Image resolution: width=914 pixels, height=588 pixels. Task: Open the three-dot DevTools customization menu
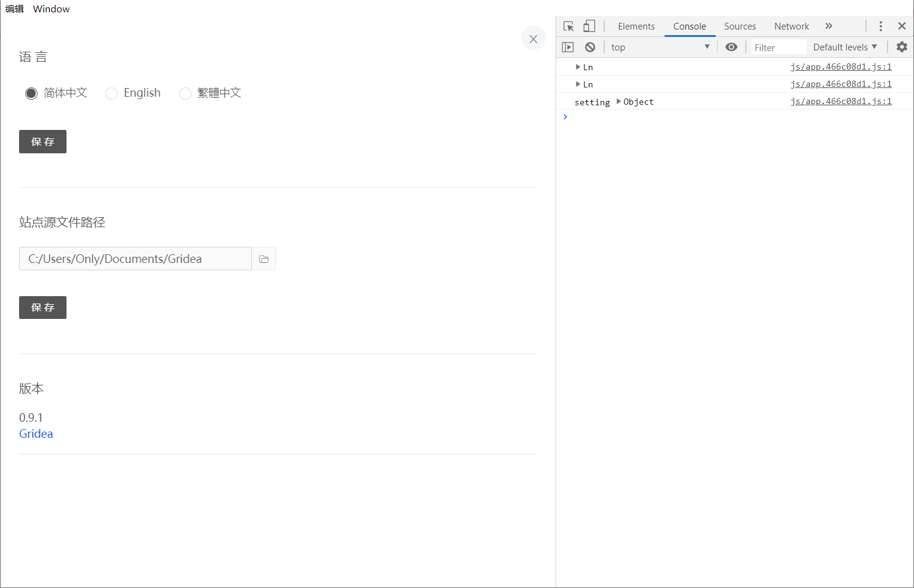tap(881, 26)
